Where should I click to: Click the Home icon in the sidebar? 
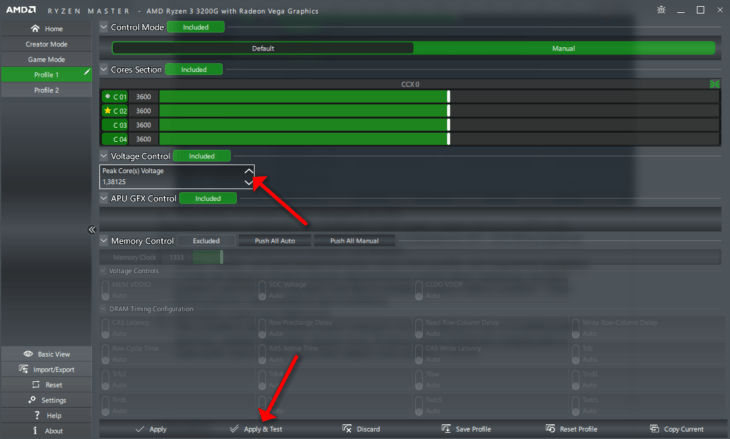35,28
